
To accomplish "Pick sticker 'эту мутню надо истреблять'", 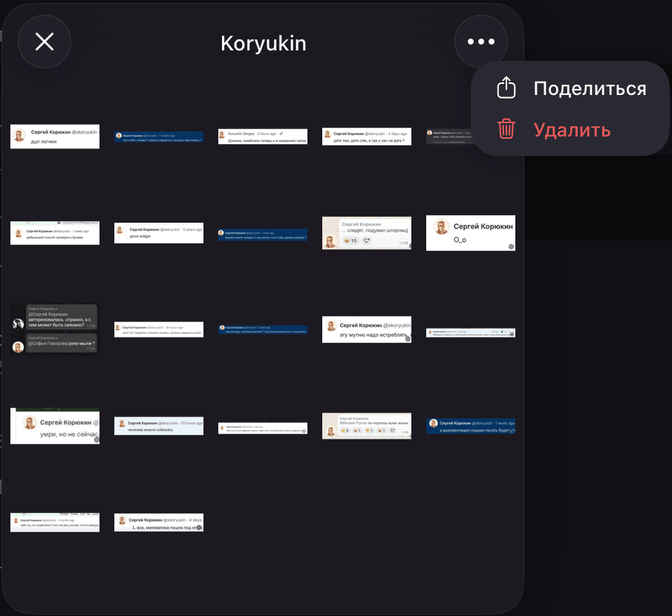I will [x=367, y=330].
